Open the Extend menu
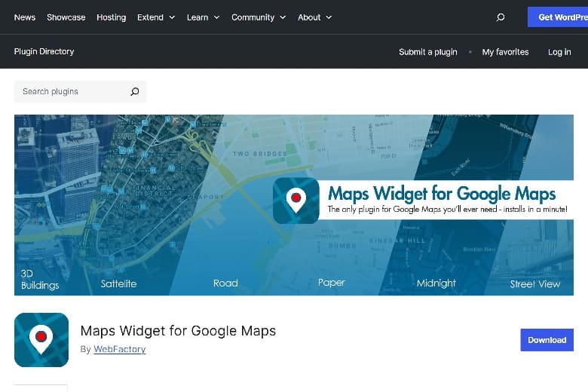 coord(150,17)
